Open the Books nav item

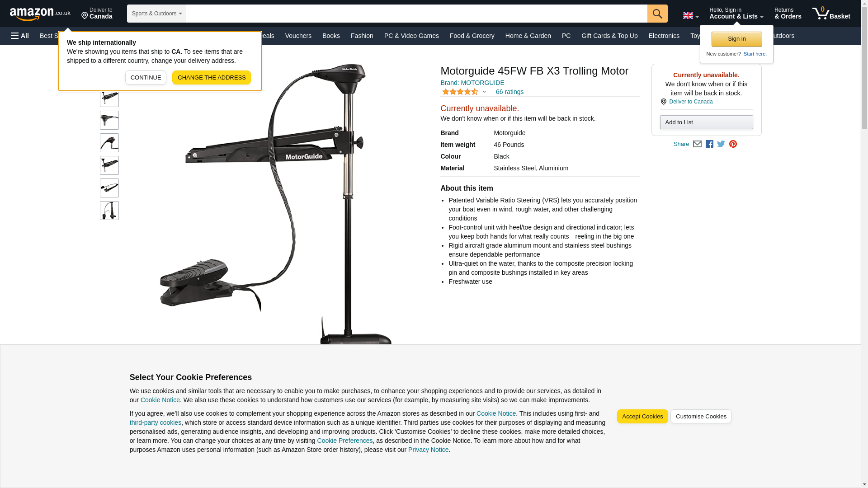331,36
